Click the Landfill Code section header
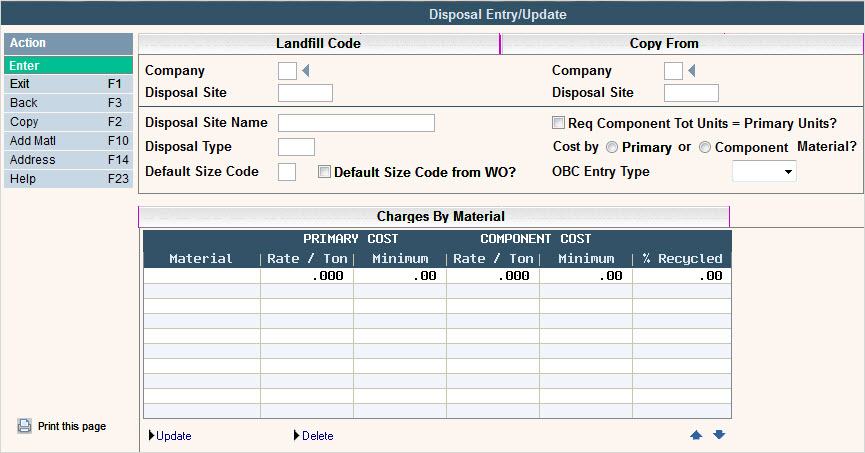The image size is (865, 453). point(318,44)
